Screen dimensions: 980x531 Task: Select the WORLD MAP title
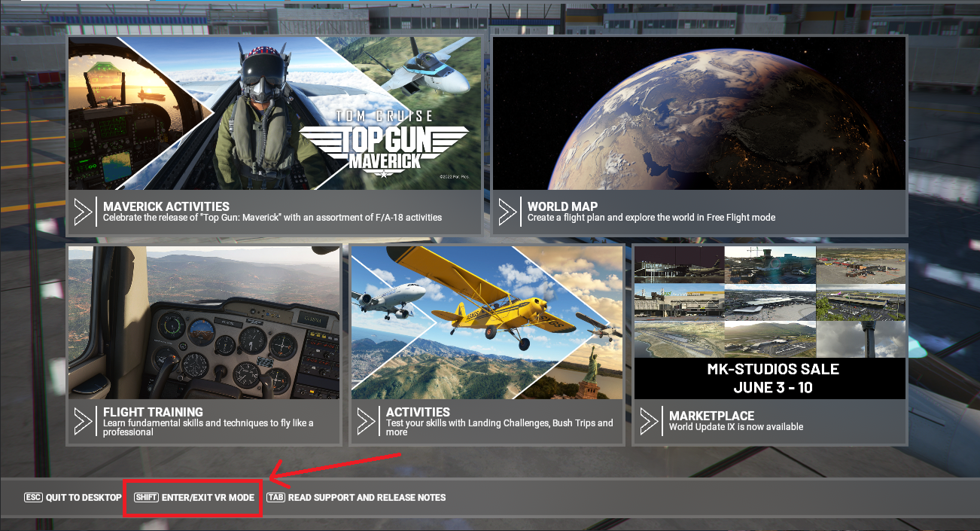pos(562,206)
